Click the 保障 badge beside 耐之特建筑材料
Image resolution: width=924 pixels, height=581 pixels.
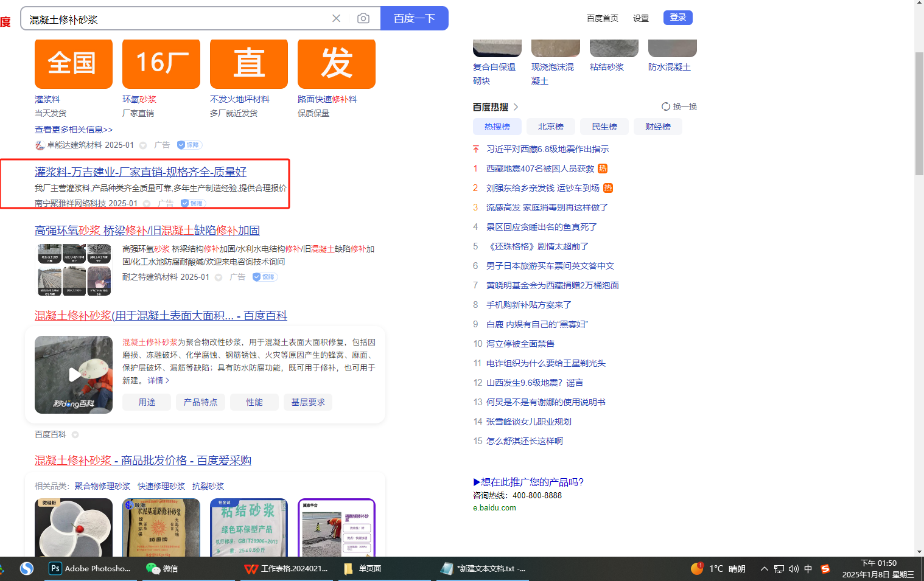pyautogui.click(x=265, y=277)
